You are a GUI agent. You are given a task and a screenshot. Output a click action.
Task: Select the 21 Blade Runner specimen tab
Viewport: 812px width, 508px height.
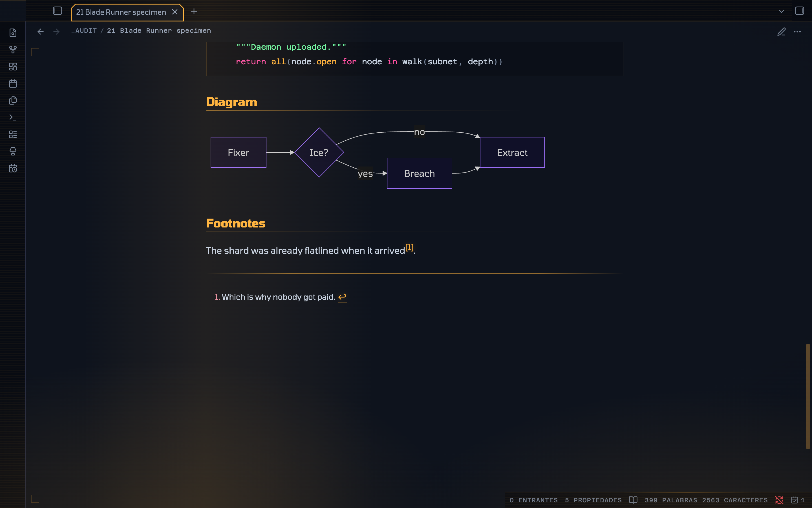[x=127, y=12]
